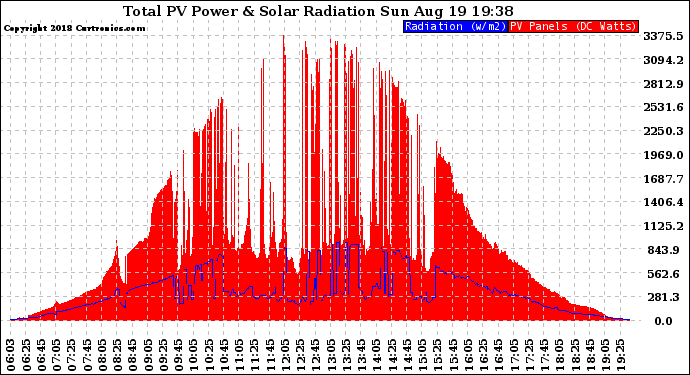Click the x-axis time label 11:05
This screenshot has height=375, width=690.
[x=240, y=355]
